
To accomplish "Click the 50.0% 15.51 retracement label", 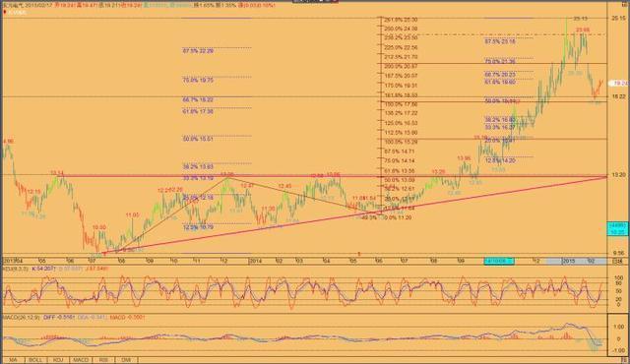I will pos(198,139).
